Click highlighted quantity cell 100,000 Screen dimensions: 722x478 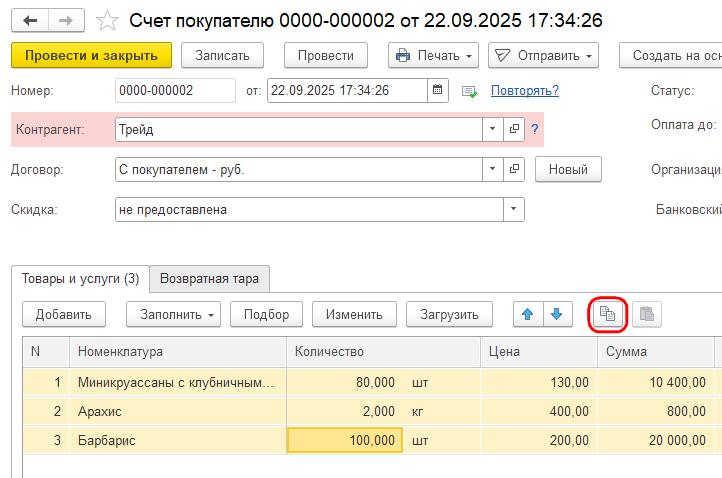tap(345, 440)
